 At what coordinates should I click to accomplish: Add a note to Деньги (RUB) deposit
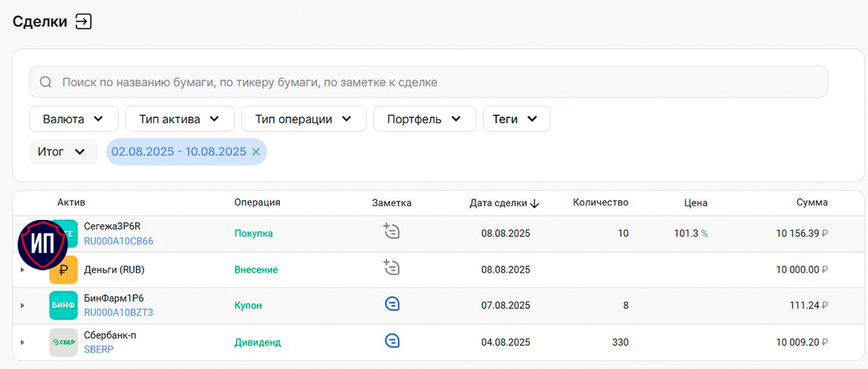[391, 268]
